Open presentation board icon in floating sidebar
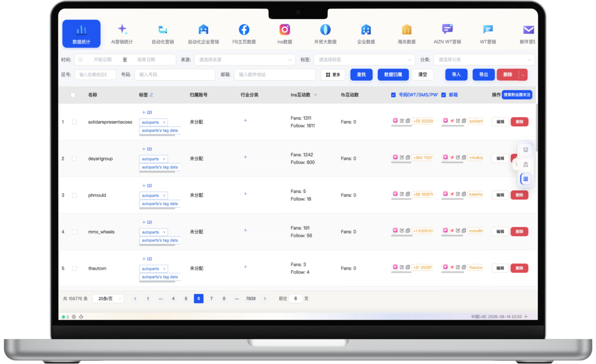The height and width of the screenshot is (364, 596). pyautogui.click(x=526, y=150)
